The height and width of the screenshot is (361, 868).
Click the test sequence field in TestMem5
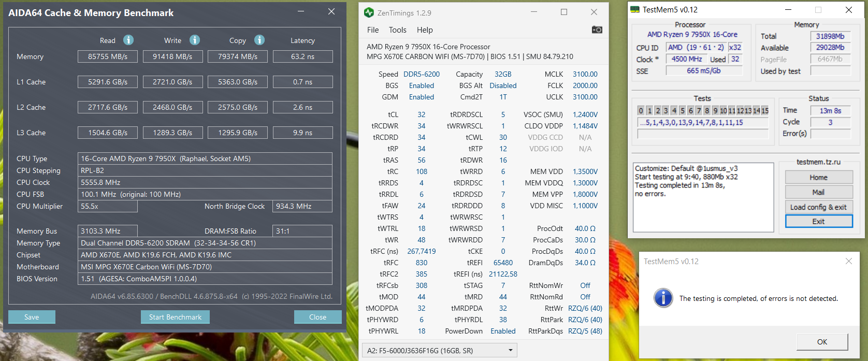tap(703, 123)
